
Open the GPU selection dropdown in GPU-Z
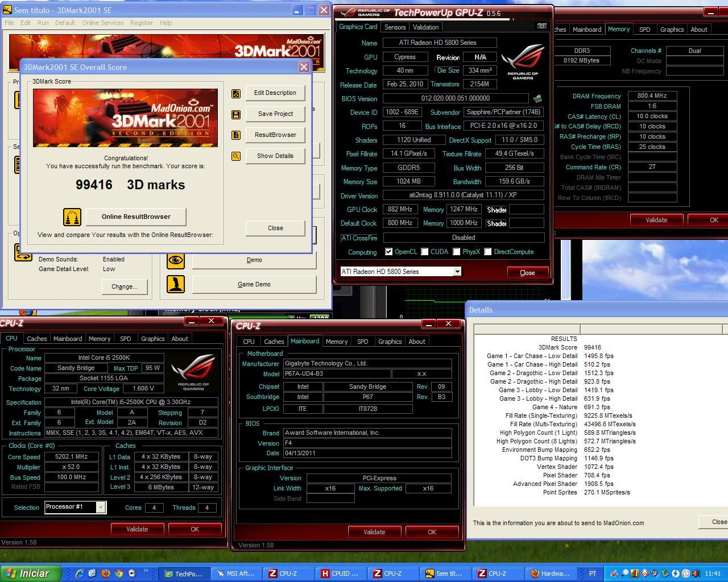pos(457,272)
